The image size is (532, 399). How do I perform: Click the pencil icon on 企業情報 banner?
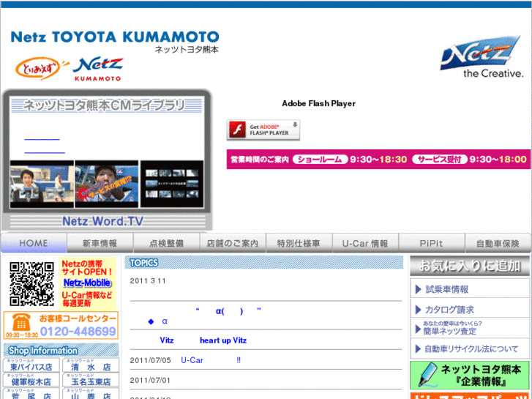427,375
